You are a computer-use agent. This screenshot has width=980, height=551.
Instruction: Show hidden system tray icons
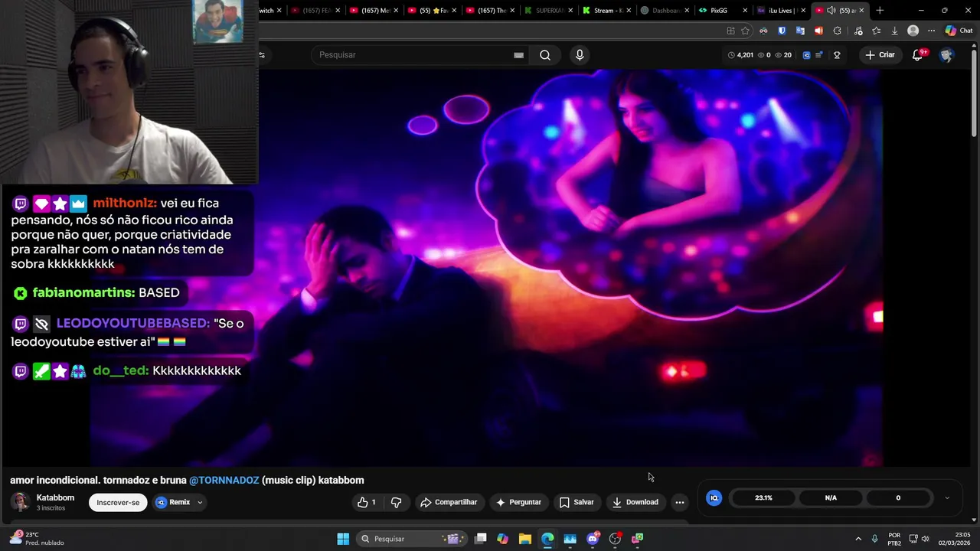pos(858,539)
